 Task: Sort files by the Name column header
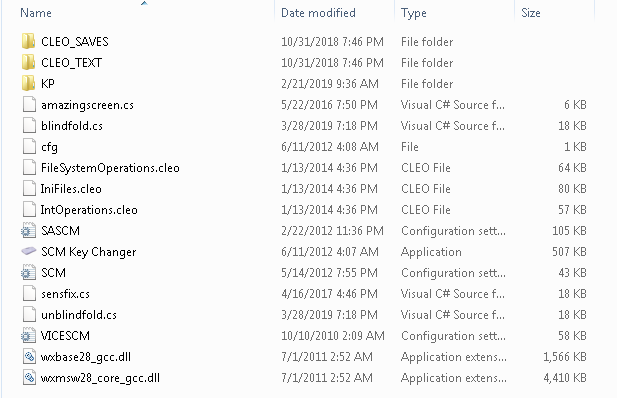[x=36, y=13]
